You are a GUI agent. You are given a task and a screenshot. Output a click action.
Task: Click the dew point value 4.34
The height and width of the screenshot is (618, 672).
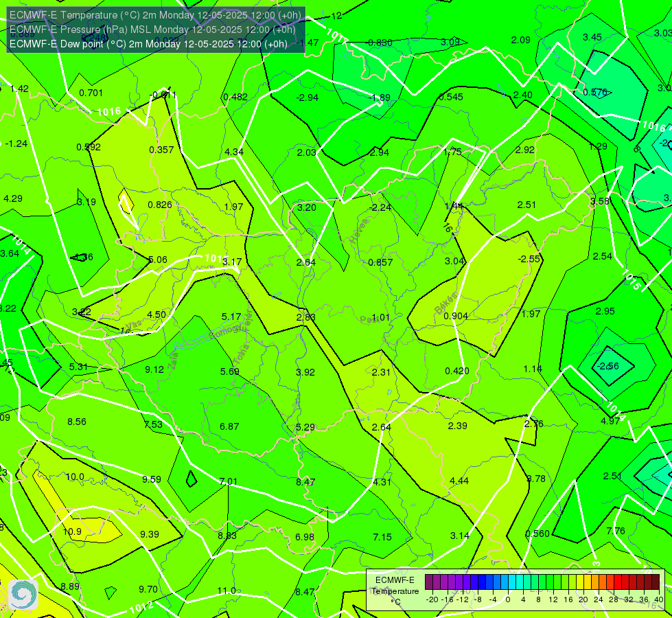pyautogui.click(x=234, y=152)
